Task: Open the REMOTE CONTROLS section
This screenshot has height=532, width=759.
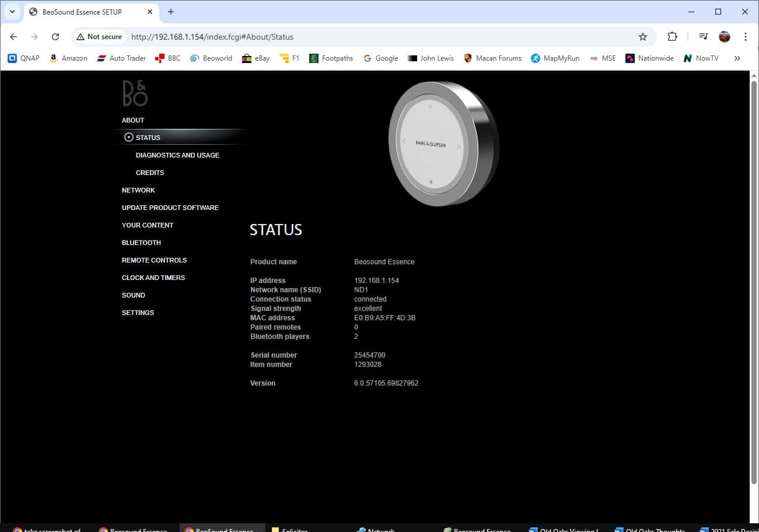Action: [154, 260]
